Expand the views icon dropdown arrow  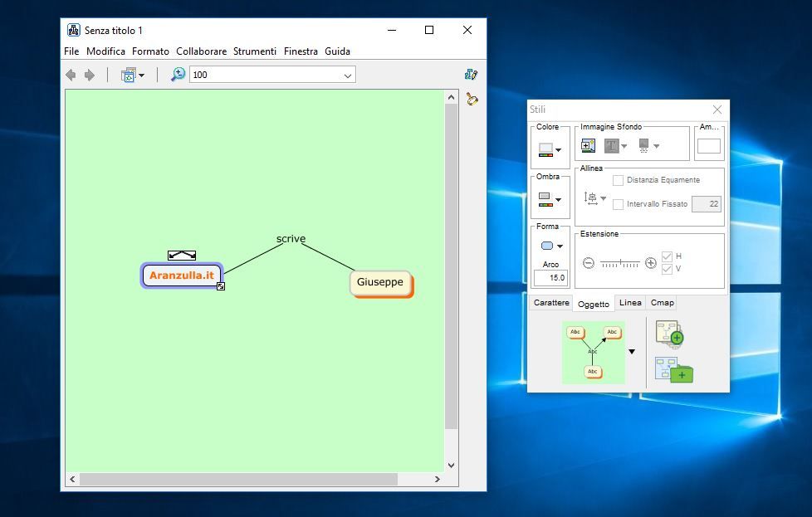(141, 76)
